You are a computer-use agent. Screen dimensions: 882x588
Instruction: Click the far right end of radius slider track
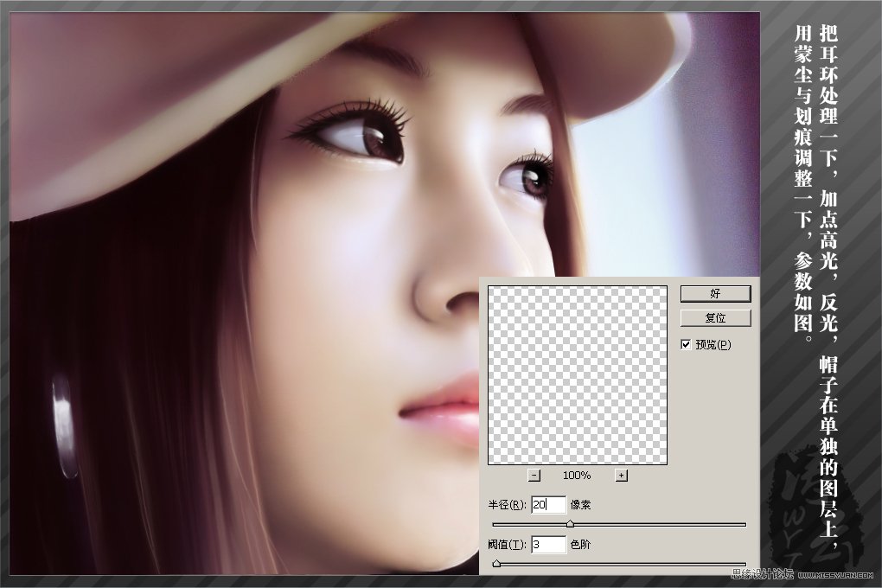click(x=744, y=524)
